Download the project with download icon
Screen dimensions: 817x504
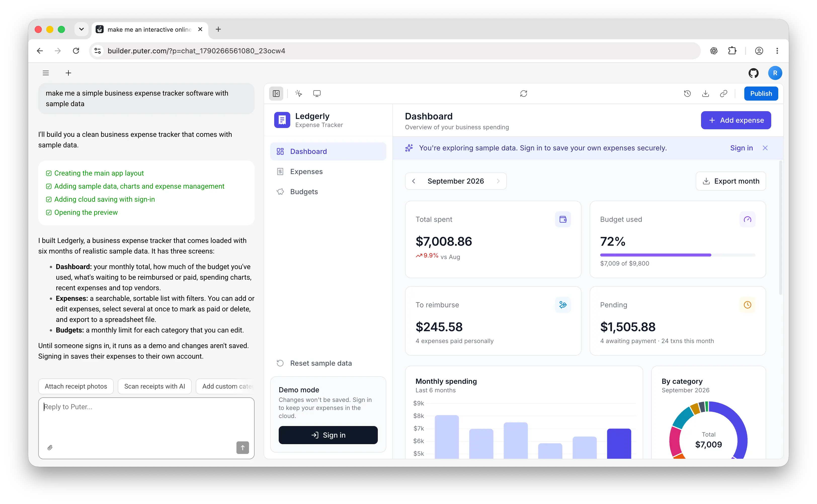[705, 94]
